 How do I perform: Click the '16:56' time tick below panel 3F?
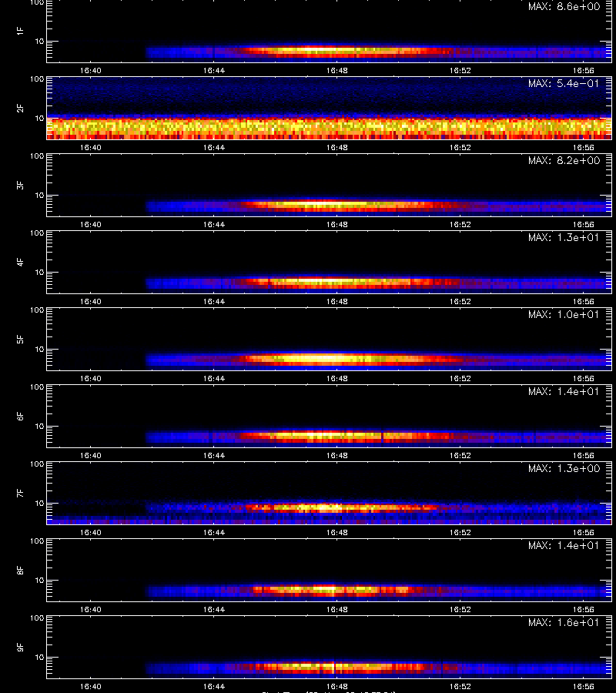coord(584,225)
